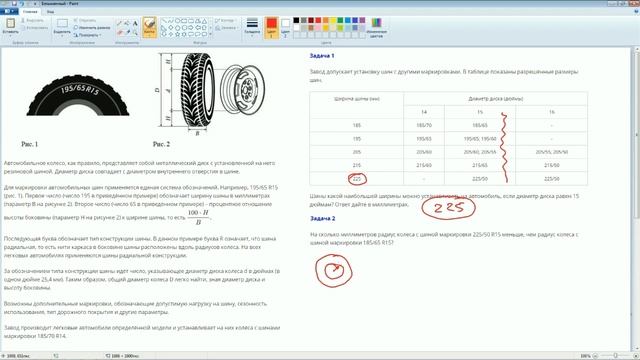
Task: Pick the dark red color swatch
Action: [x=311, y=20]
